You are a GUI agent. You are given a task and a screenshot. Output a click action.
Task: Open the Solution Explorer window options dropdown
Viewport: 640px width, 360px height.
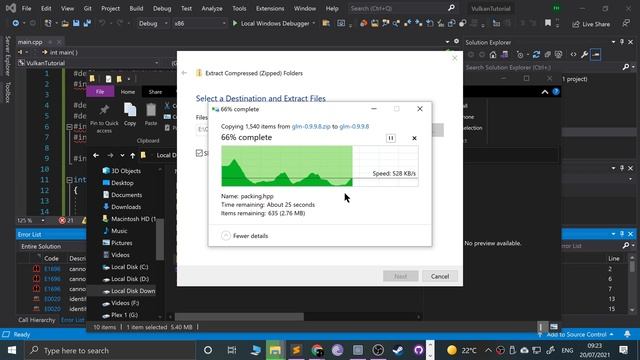pos(613,42)
